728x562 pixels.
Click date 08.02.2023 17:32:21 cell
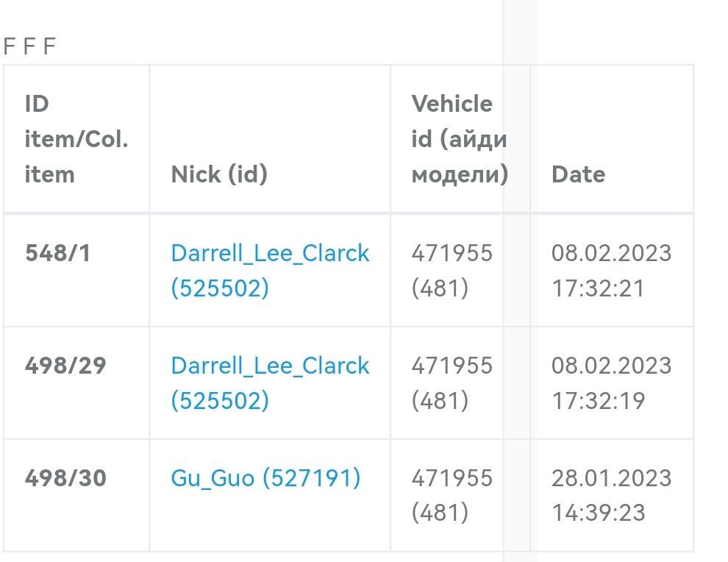coord(611,270)
